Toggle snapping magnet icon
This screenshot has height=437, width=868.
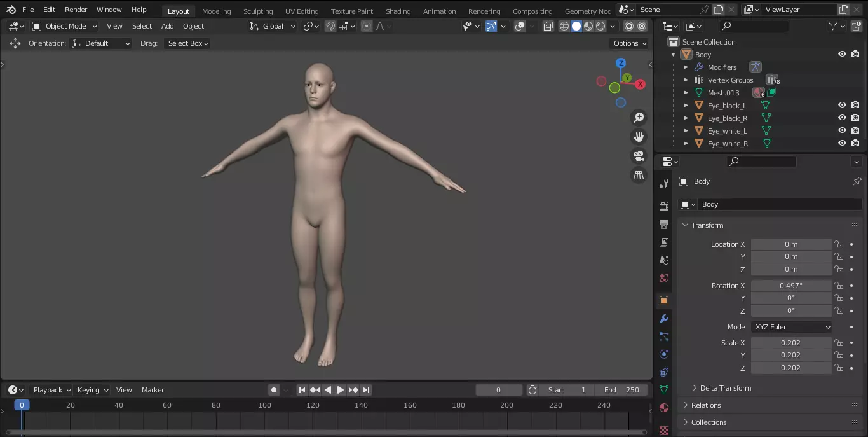pos(330,26)
